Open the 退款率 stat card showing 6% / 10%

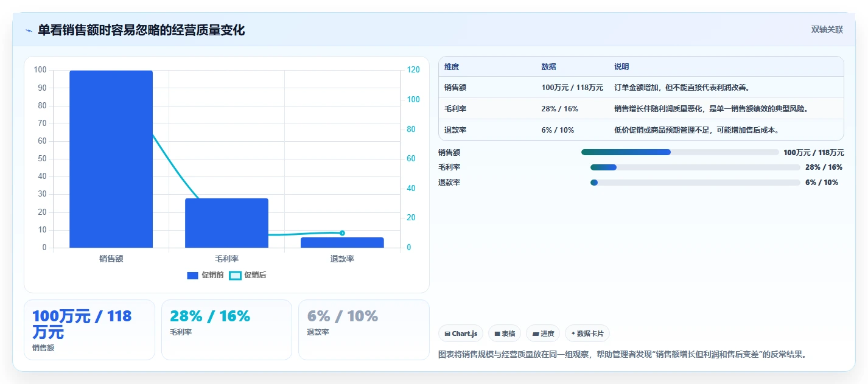click(364, 330)
